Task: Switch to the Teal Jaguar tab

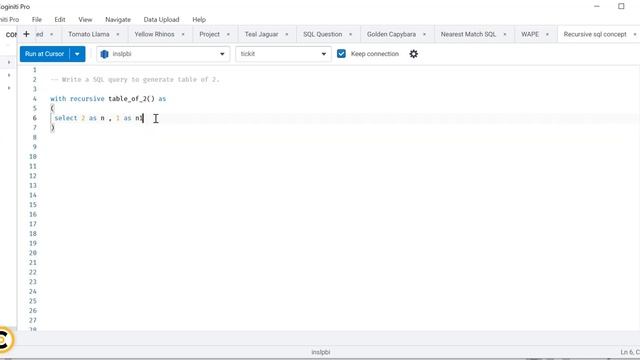Action: click(261, 34)
